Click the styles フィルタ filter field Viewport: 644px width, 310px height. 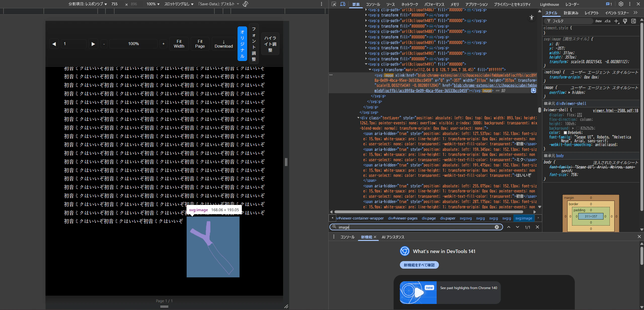tap(569, 21)
